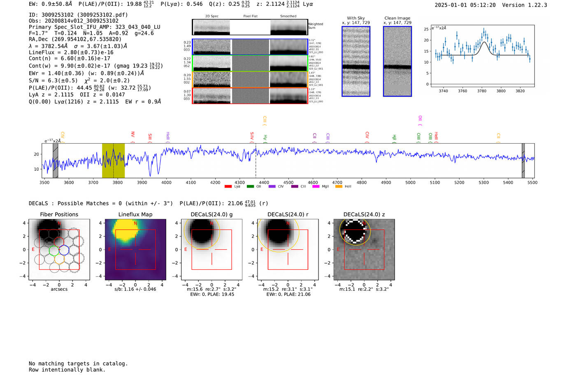Select the red HeII line marker
The image size is (576, 392).
pyautogui.click(x=436, y=137)
